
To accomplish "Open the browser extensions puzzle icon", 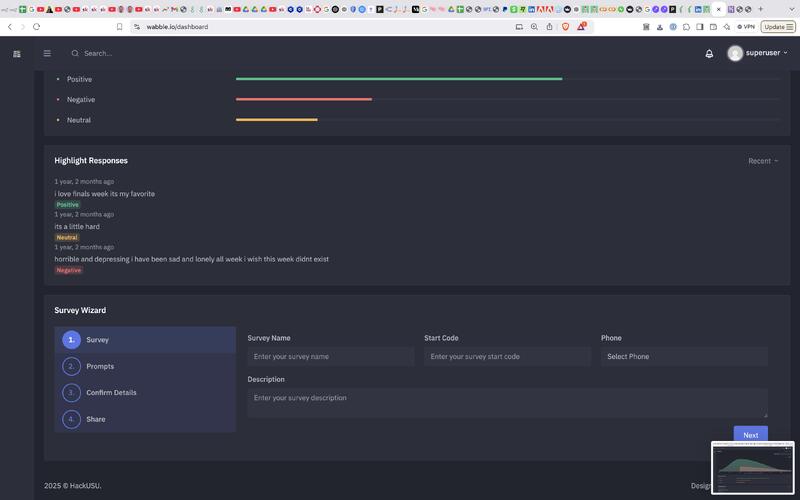I will [686, 27].
